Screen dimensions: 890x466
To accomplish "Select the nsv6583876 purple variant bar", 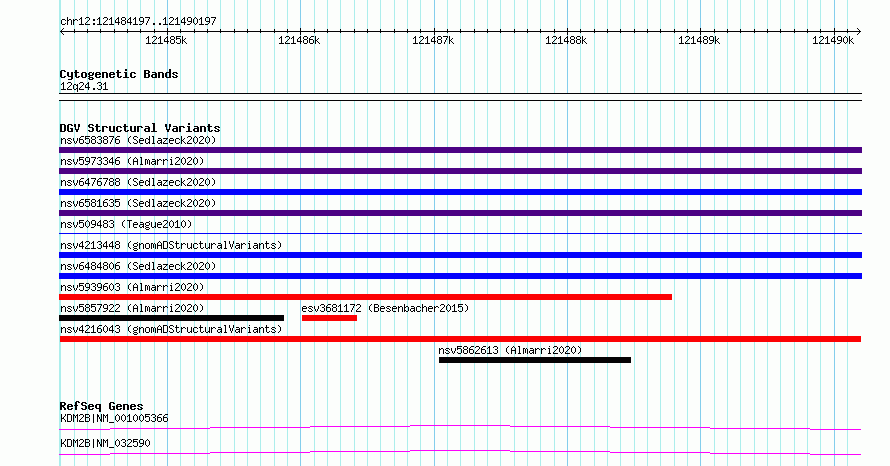I will coord(460,150).
